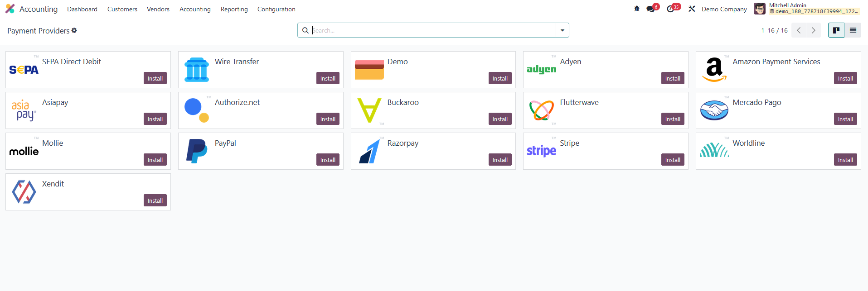The height and width of the screenshot is (291, 868).
Task: Install the Mercado Pago provider
Action: tap(845, 119)
